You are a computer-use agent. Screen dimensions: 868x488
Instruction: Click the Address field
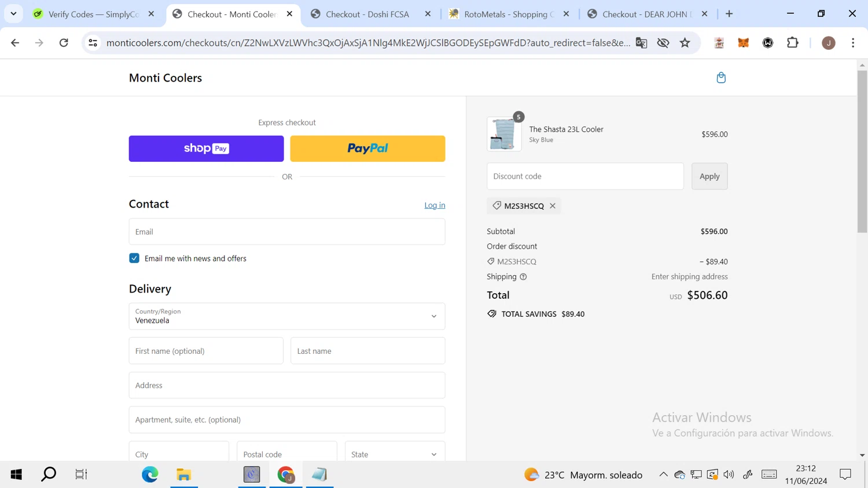287,385
